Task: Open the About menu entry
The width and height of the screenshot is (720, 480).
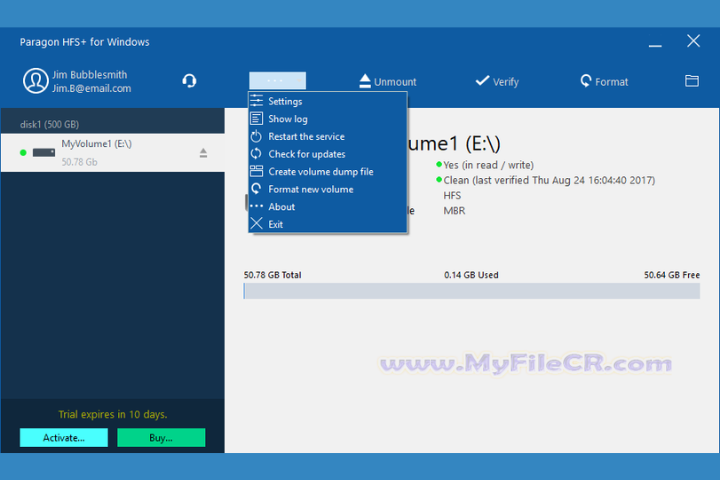Action: click(328, 206)
